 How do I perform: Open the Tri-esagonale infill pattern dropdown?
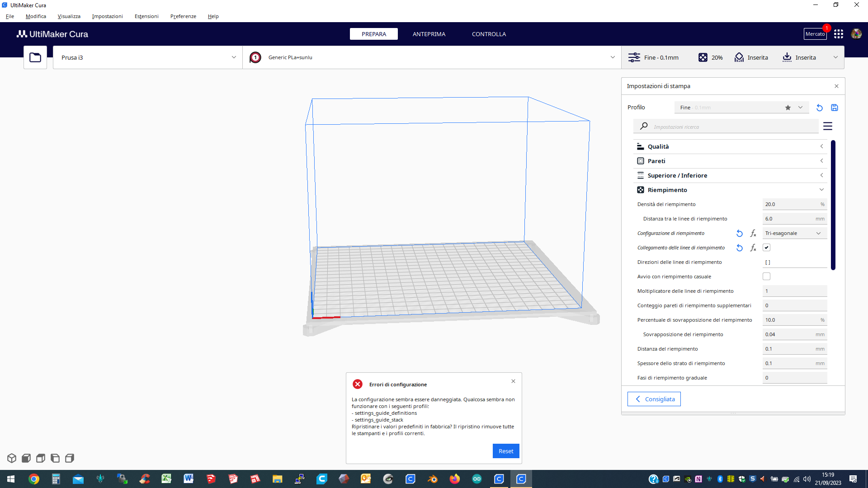(794, 233)
